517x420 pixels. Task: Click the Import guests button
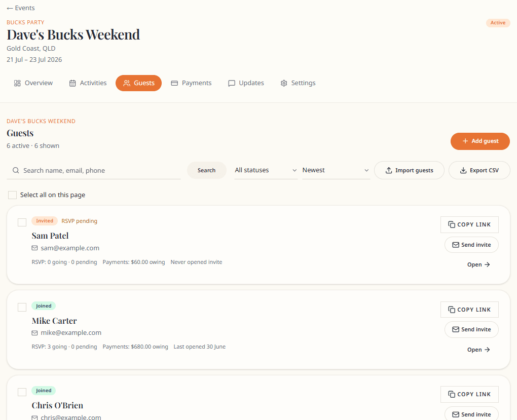pyautogui.click(x=409, y=170)
